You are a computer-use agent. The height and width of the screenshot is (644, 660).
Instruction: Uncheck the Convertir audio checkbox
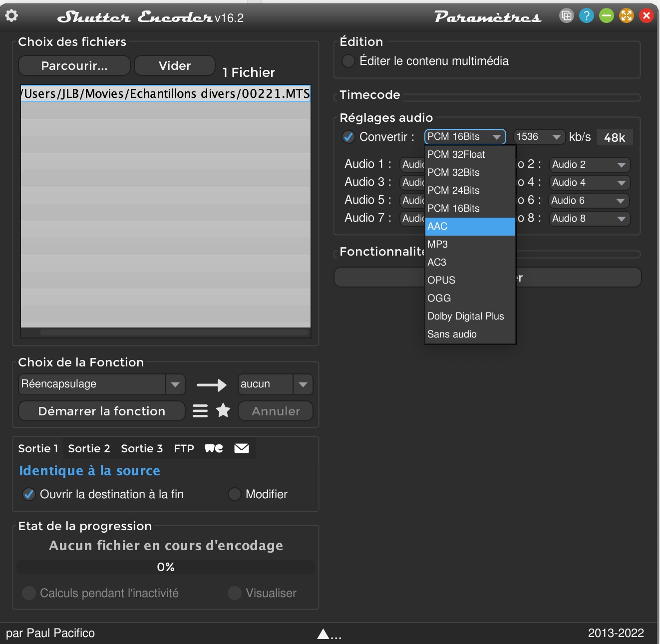[x=348, y=137]
